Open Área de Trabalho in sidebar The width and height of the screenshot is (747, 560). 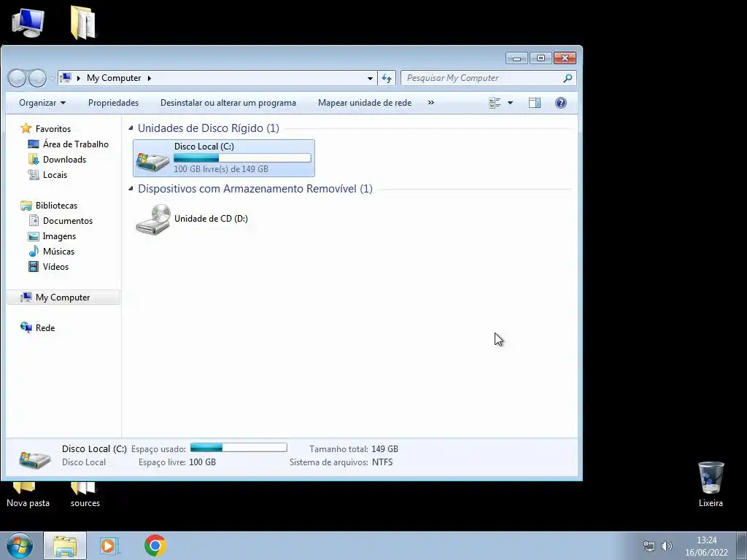[x=76, y=144]
